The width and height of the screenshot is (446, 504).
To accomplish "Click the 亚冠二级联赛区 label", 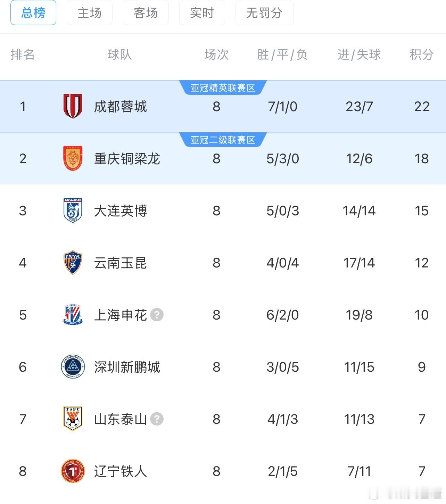I will click(x=223, y=140).
